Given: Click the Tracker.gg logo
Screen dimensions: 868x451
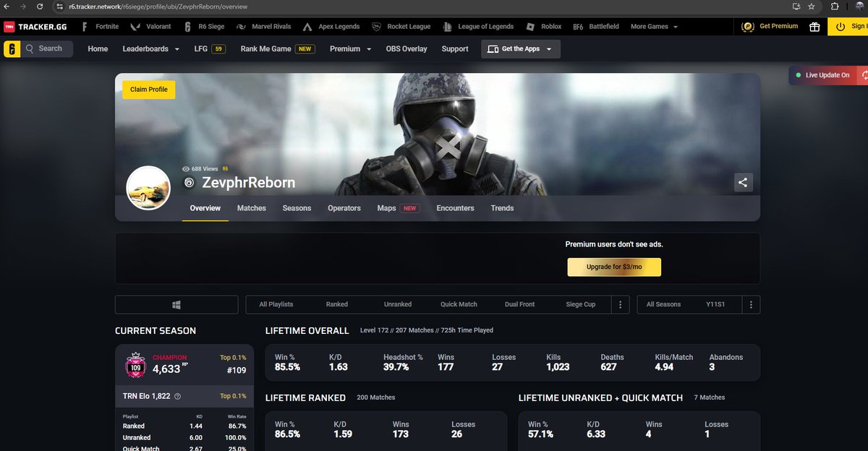Looking at the screenshot, I should [x=34, y=27].
